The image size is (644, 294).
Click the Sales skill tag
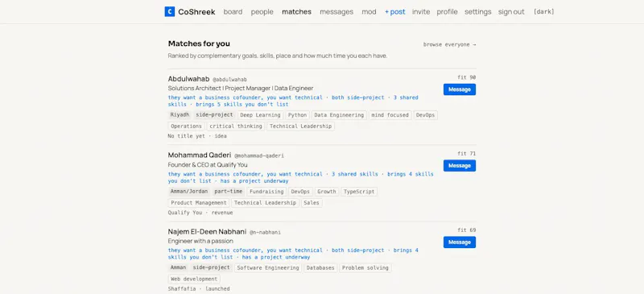click(x=312, y=203)
